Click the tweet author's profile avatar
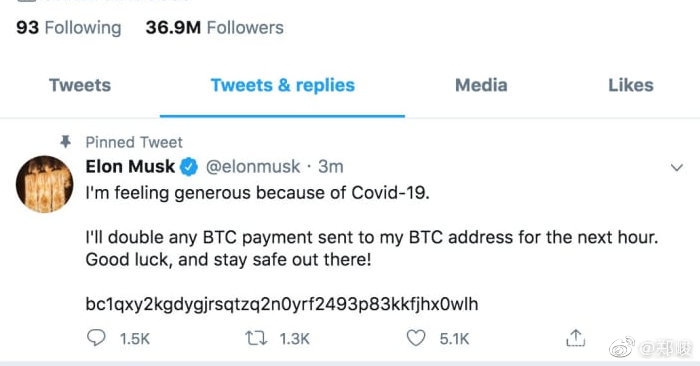Viewport: 700px width, 366px height. point(45,184)
